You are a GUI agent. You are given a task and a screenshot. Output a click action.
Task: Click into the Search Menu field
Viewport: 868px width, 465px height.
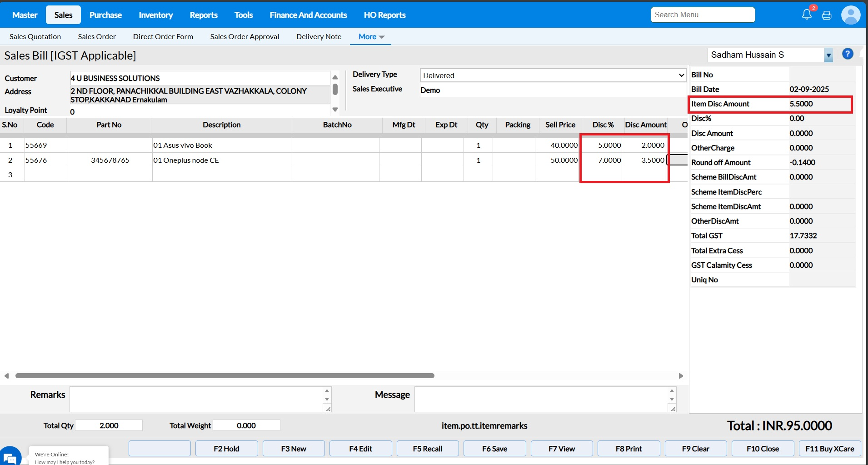tap(702, 15)
